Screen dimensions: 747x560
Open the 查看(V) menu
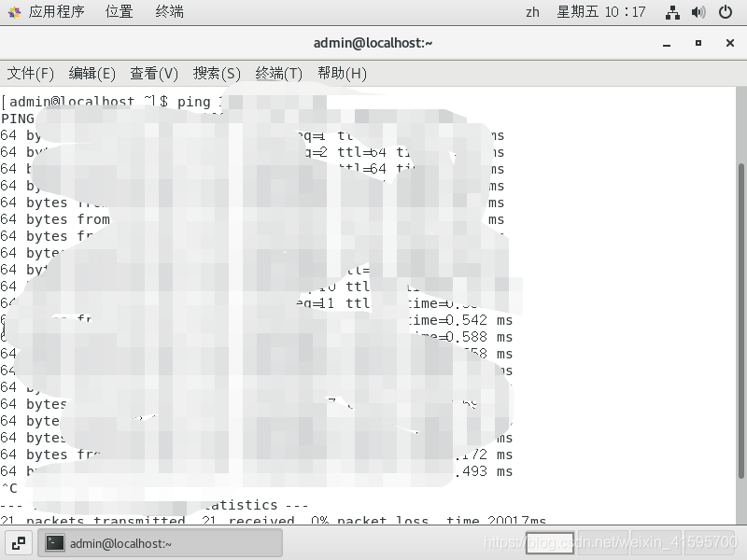point(153,73)
